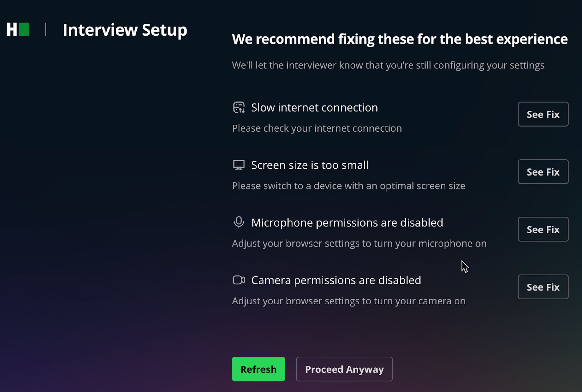Viewport: 582px width, 392px height.
Task: Click the 'turn your microphone on' hint text
Action: point(359,243)
